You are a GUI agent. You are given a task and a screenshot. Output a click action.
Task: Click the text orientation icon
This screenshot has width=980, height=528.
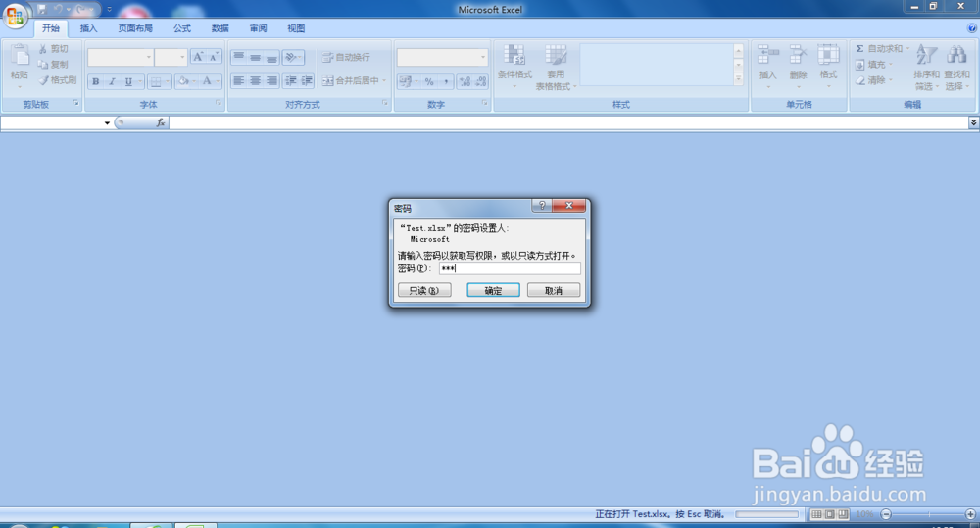pyautogui.click(x=292, y=57)
